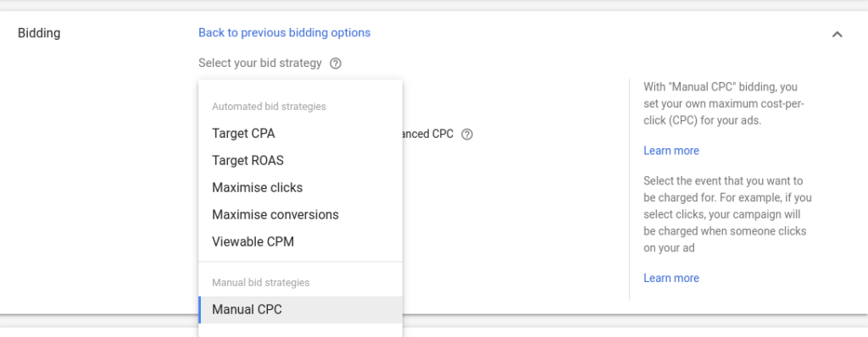Open Learn more under Manual CPC description
Image resolution: width=868 pixels, height=337 pixels.
[x=671, y=151]
